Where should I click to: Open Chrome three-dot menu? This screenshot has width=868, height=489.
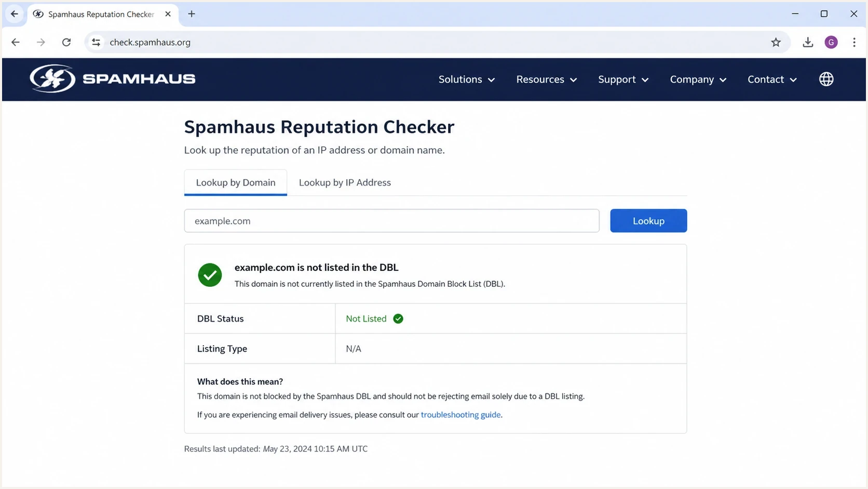pyautogui.click(x=854, y=42)
